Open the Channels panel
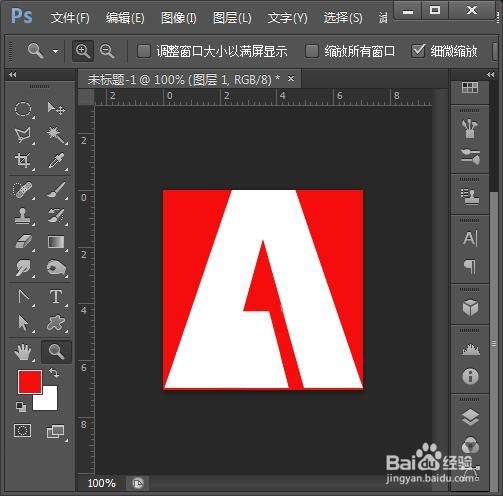The width and height of the screenshot is (503, 496). pyautogui.click(x=470, y=445)
